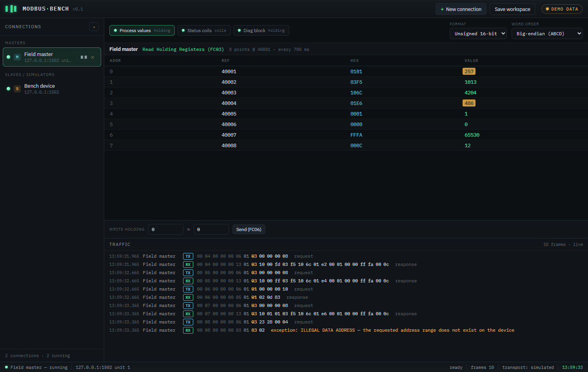This screenshot has height=372, width=588.
Task: Switch to the Process values tab
Action: [x=142, y=31]
